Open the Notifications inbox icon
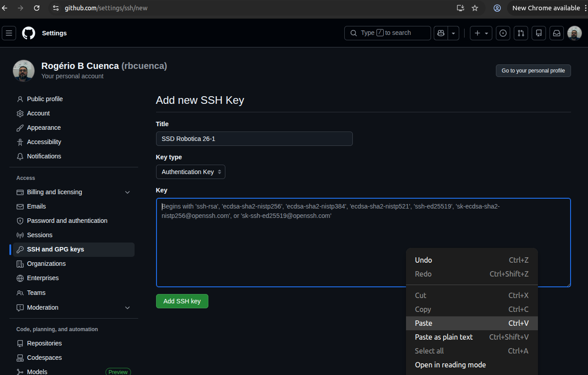This screenshot has height=375, width=588. 557,33
